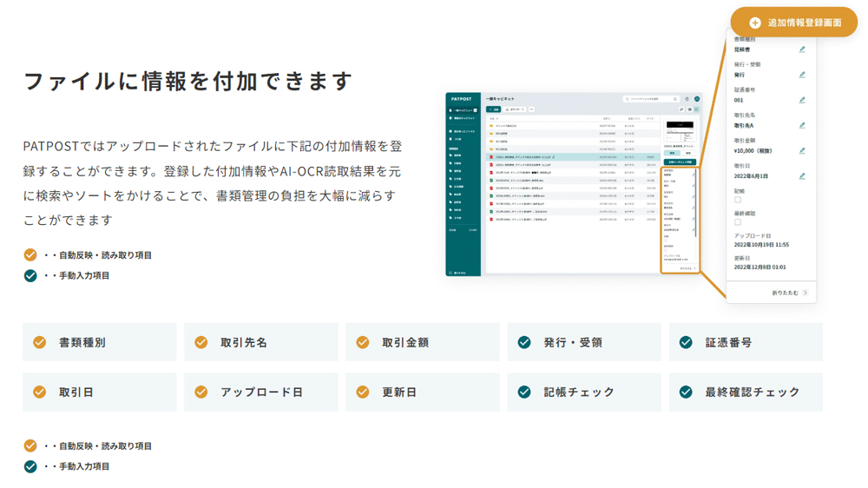This screenshot has height=488, width=868.
Task: Select the highlighted file row in the preview list
Action: (x=572, y=157)
